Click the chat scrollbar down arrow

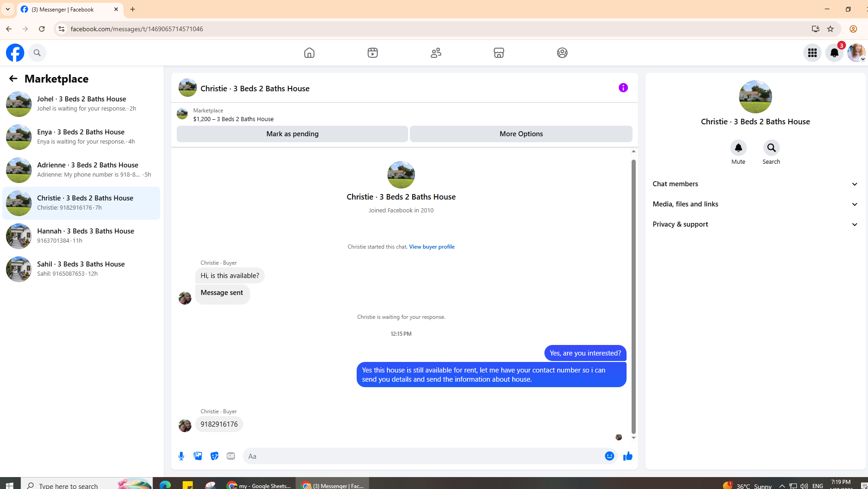[x=633, y=438]
